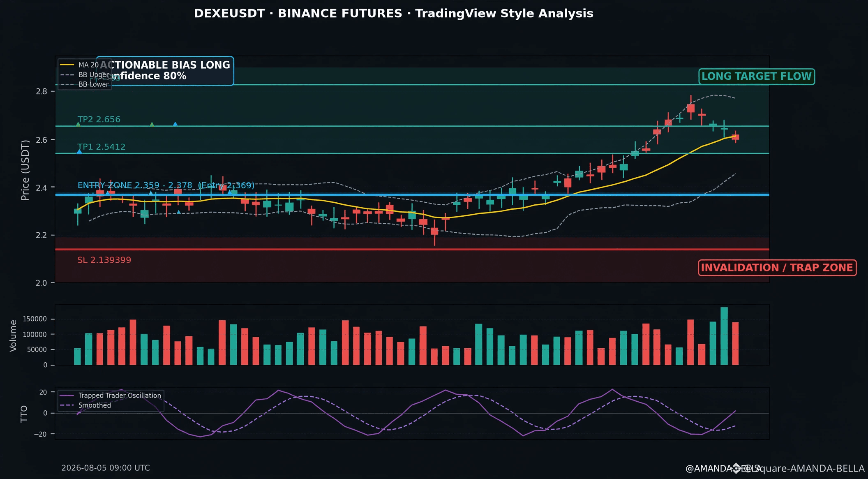
Task: Click the 2.4 price axis label
Action: click(42, 187)
